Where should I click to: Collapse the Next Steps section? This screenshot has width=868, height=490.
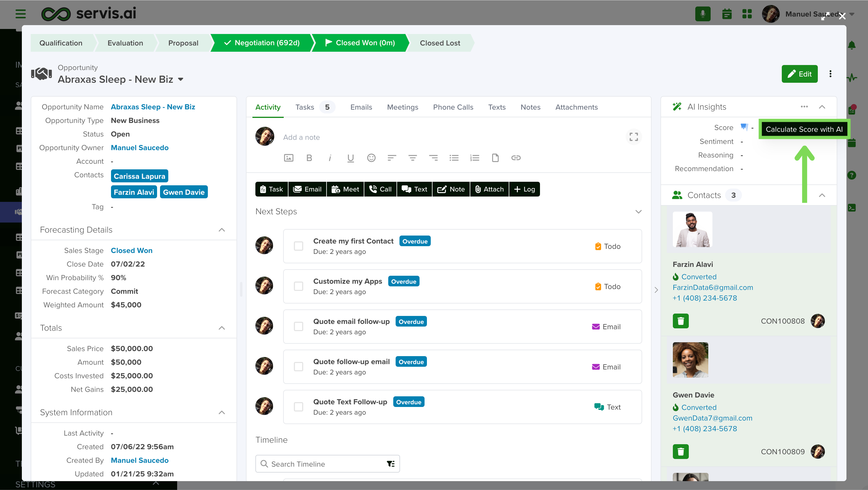[x=638, y=211]
